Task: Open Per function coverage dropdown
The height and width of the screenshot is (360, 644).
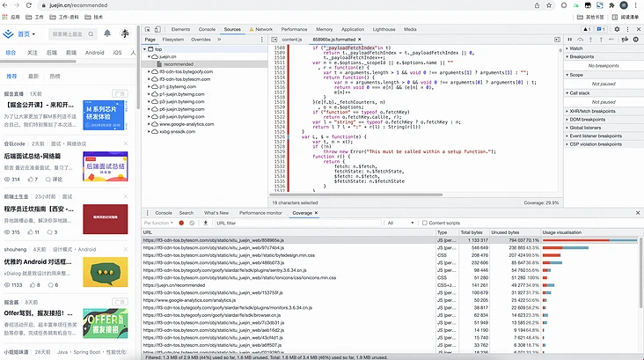Action: click(x=158, y=223)
